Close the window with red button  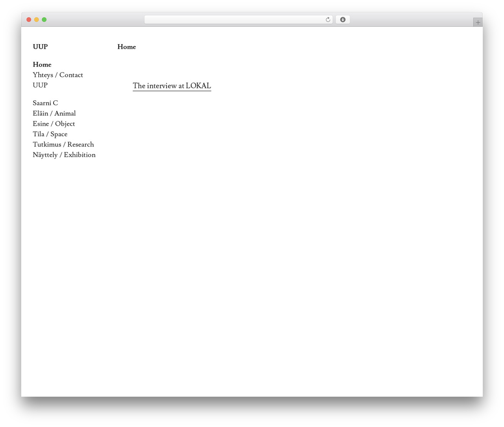point(29,20)
